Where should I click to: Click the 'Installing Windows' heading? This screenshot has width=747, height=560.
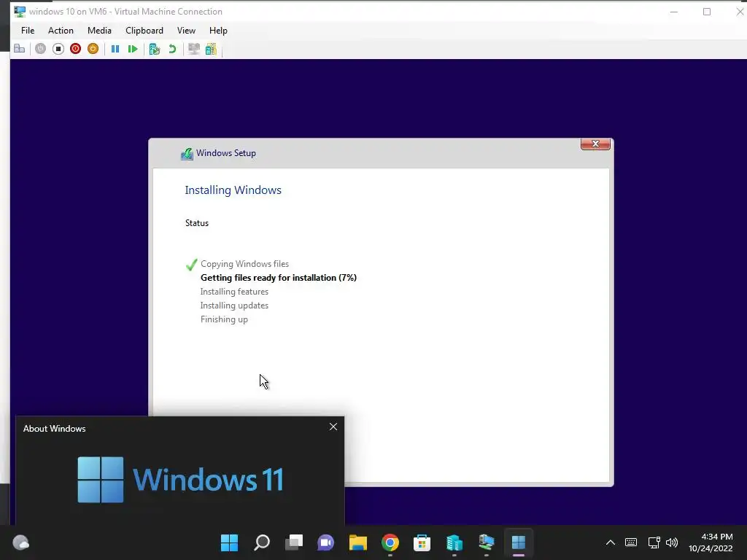[233, 190]
